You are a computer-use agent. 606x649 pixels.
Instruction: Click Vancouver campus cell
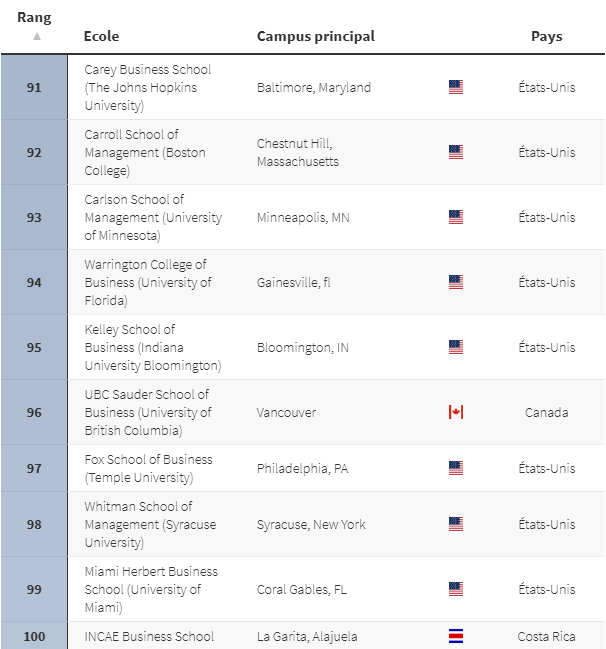(x=286, y=412)
